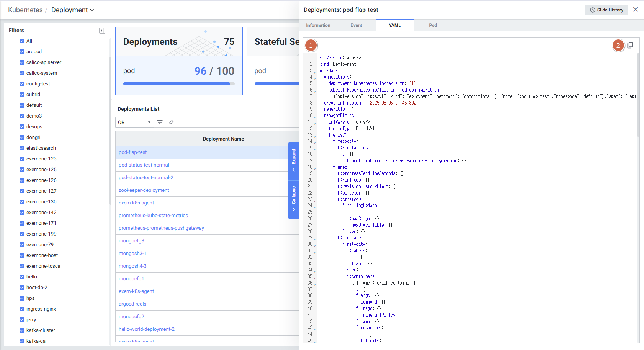Uncheck the argocd namespace filter

click(x=22, y=52)
